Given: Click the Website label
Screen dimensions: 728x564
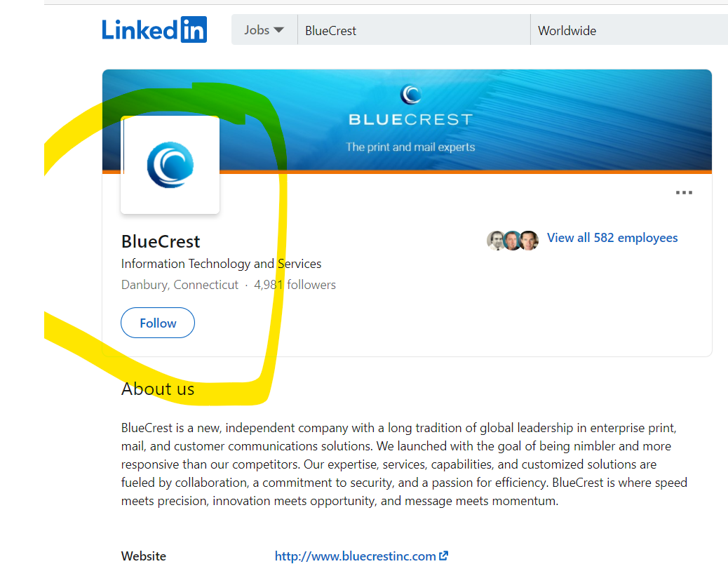Looking at the screenshot, I should point(144,556).
